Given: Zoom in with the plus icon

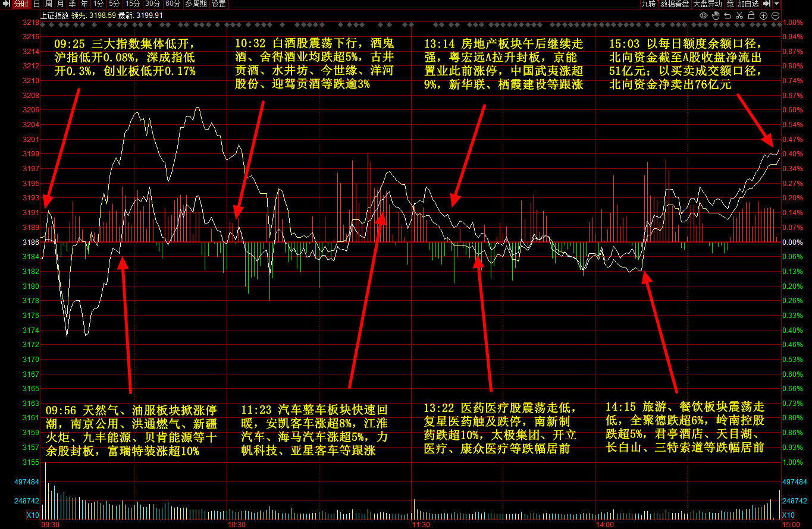Looking at the screenshot, I should [x=763, y=15].
